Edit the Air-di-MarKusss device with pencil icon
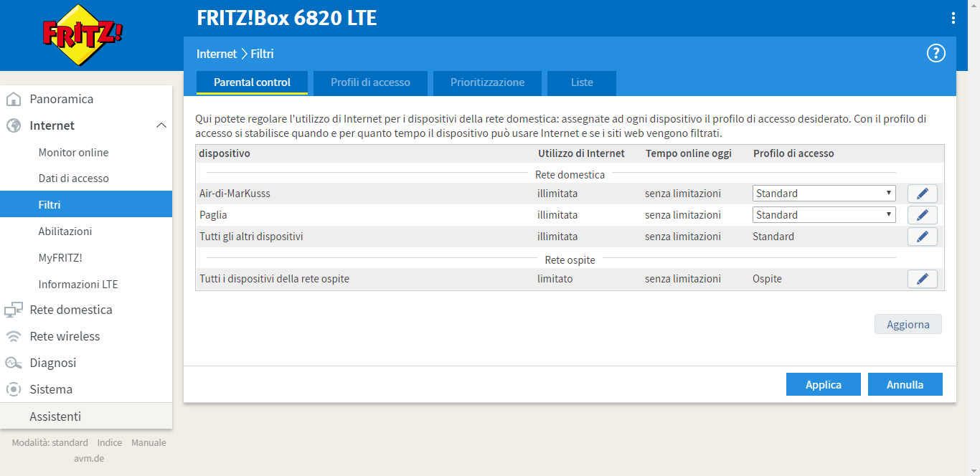The image size is (980, 476). [x=922, y=194]
